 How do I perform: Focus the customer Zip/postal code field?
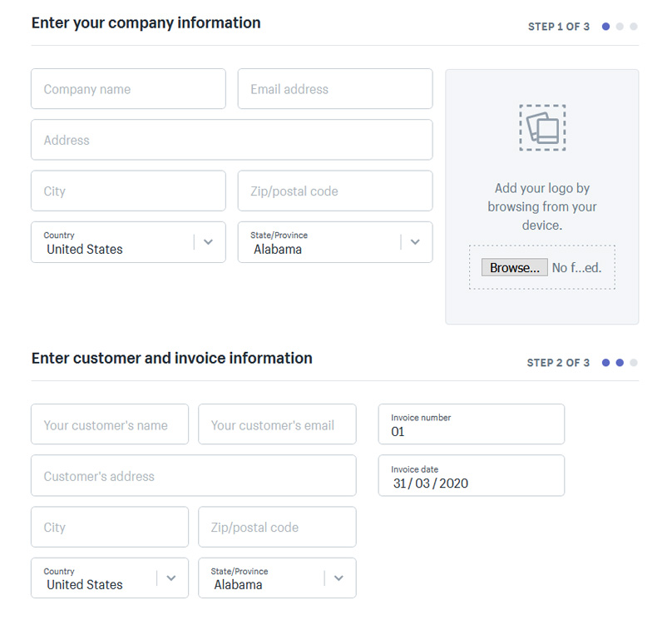tap(277, 528)
